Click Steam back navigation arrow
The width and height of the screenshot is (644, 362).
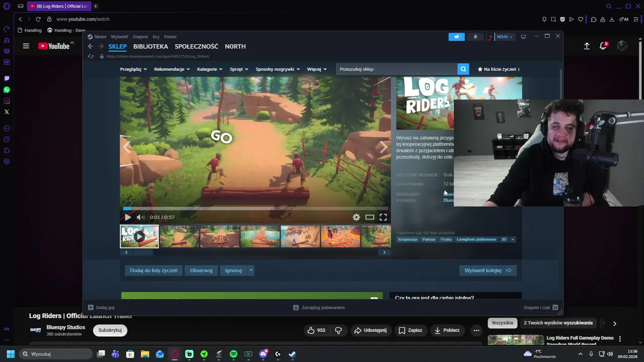coord(90,46)
